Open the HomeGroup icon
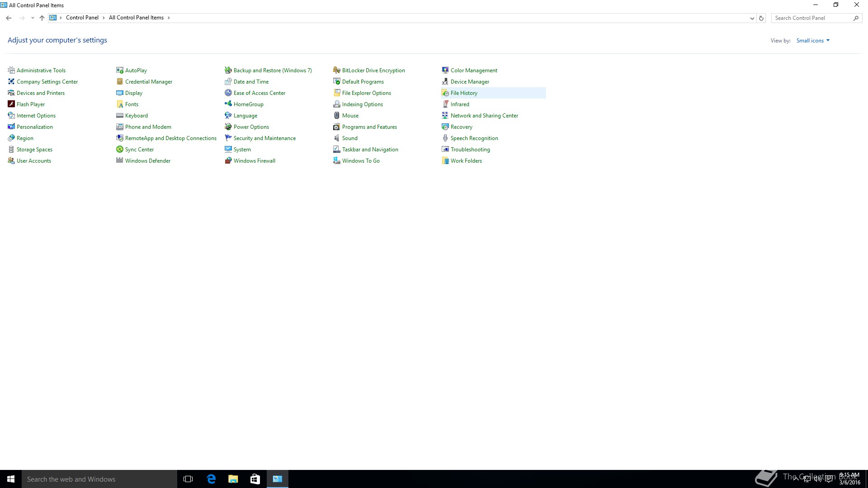The width and height of the screenshot is (868, 488). click(x=228, y=104)
